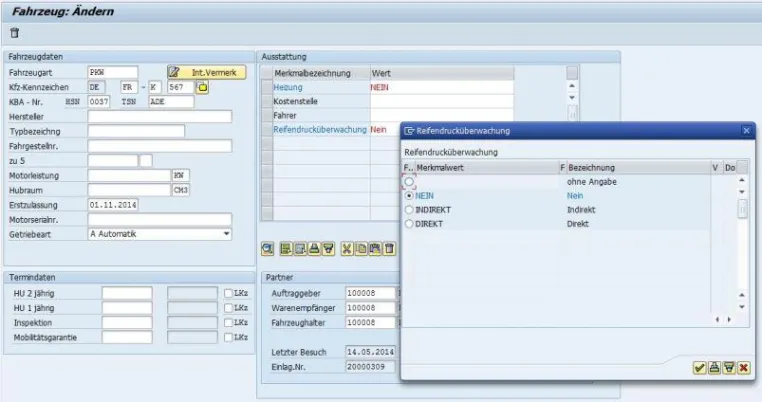Click the dialog list vertical scrollbar handle

tap(742, 210)
